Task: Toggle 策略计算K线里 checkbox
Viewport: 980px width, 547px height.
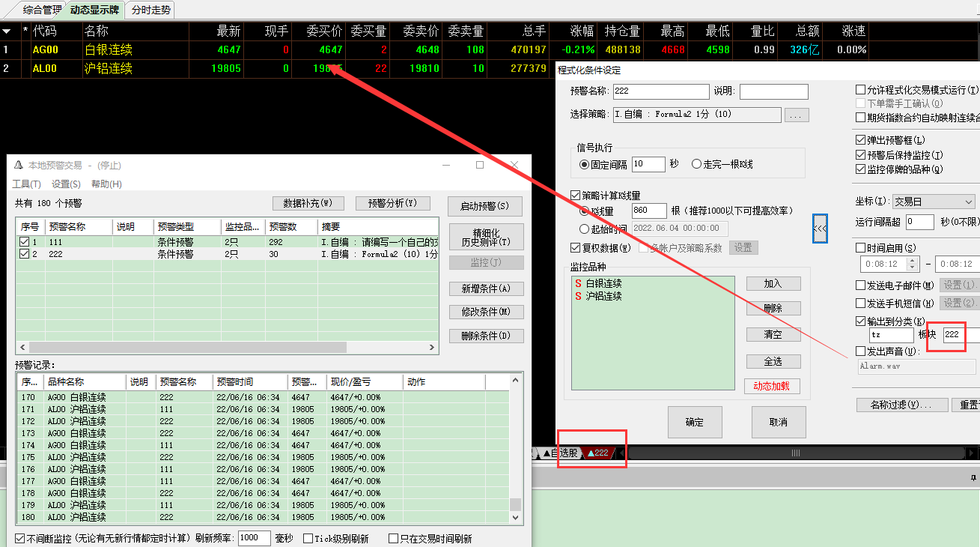Action: (x=576, y=196)
